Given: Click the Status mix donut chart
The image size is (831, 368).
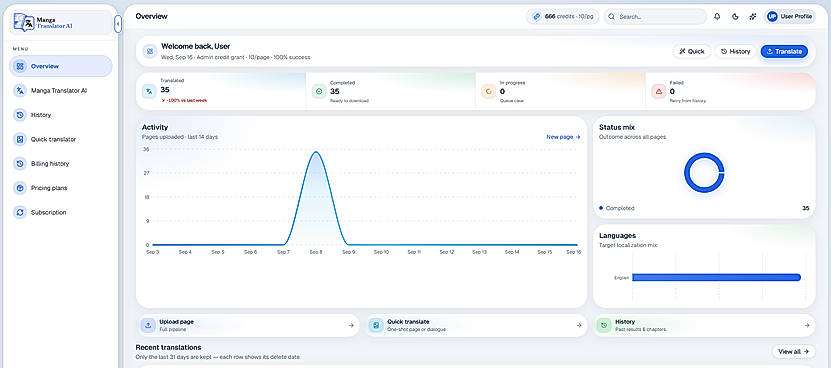Looking at the screenshot, I should click(x=704, y=173).
